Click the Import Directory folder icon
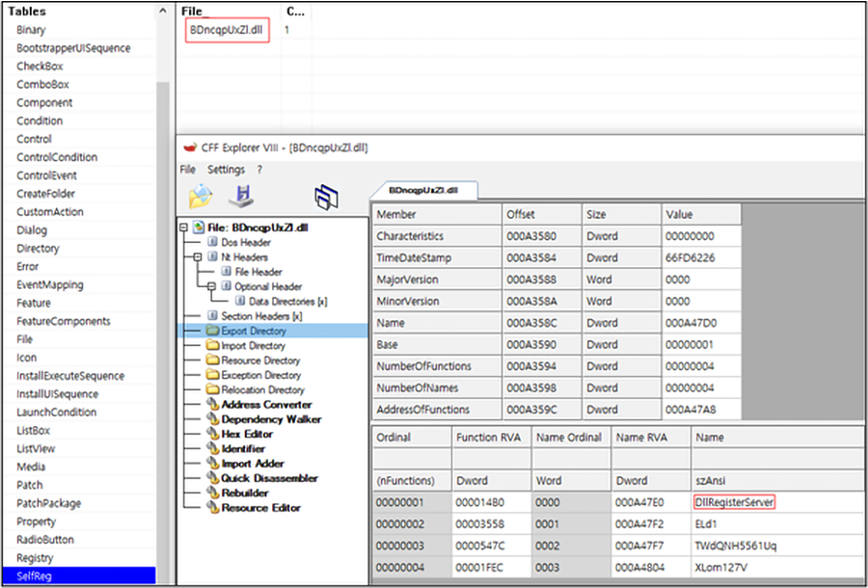868x588 pixels. [x=212, y=346]
